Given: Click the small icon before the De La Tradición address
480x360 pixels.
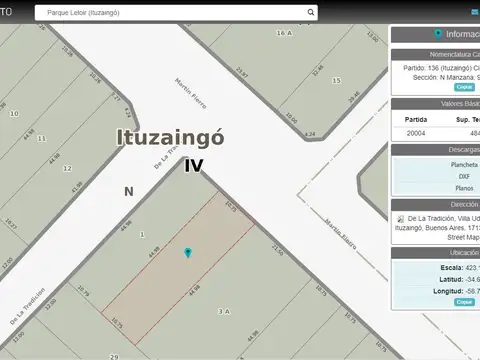Looking at the screenshot, I should 400,219.
